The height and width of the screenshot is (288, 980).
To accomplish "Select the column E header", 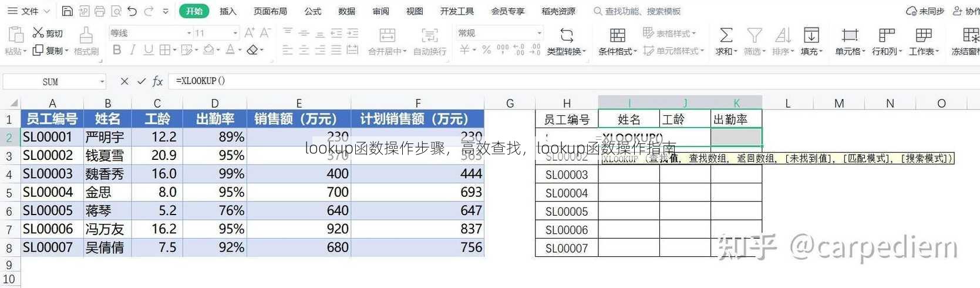I will pyautogui.click(x=299, y=103).
